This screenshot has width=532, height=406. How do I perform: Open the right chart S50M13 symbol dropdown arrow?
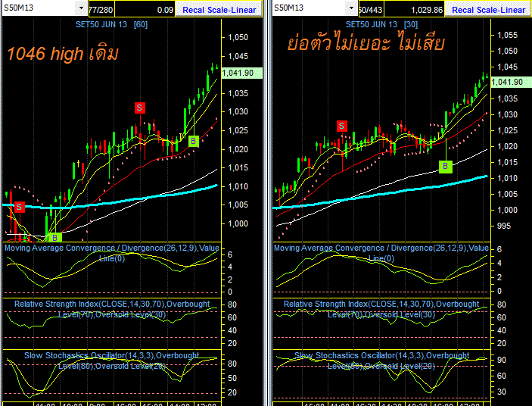pos(351,8)
